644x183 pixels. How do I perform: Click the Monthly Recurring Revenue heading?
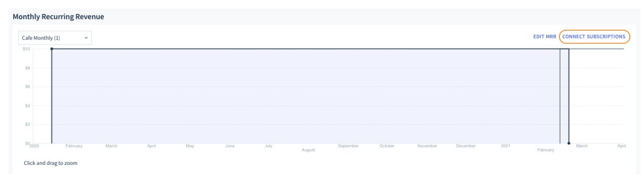coord(58,17)
